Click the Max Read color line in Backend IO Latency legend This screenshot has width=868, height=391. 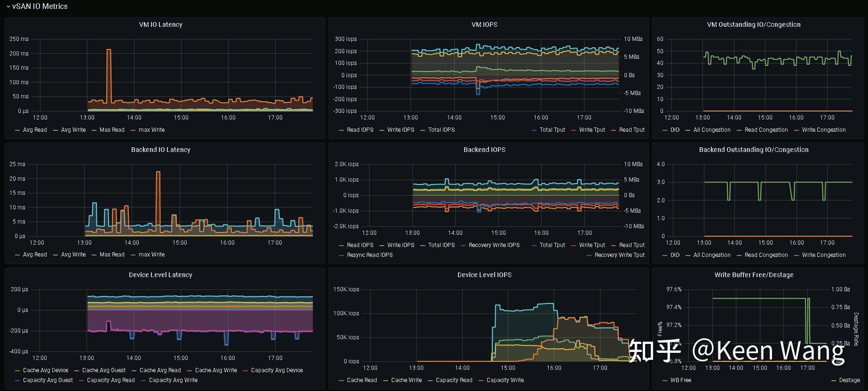[94, 255]
